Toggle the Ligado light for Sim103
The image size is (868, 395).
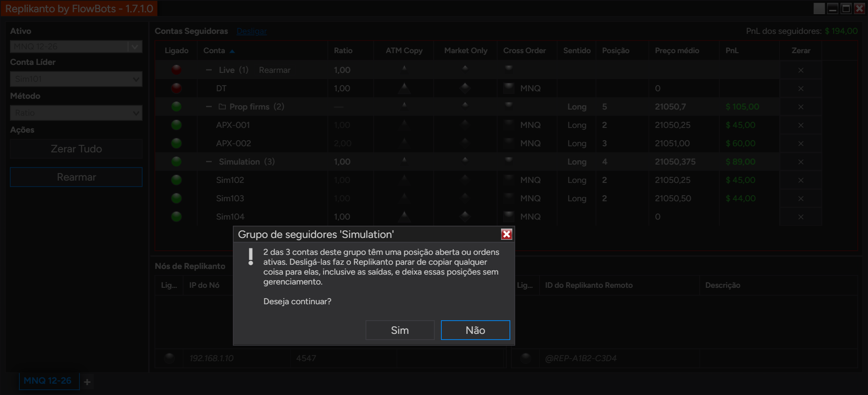tap(176, 198)
